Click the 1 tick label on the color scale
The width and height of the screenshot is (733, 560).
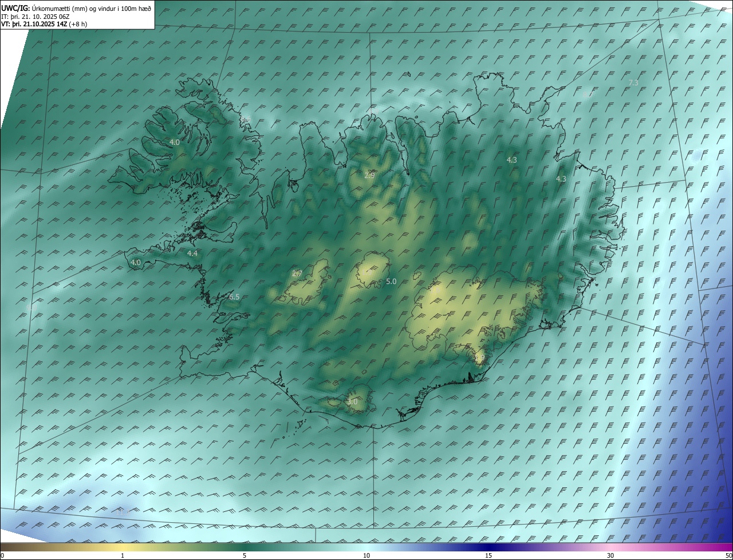123,556
